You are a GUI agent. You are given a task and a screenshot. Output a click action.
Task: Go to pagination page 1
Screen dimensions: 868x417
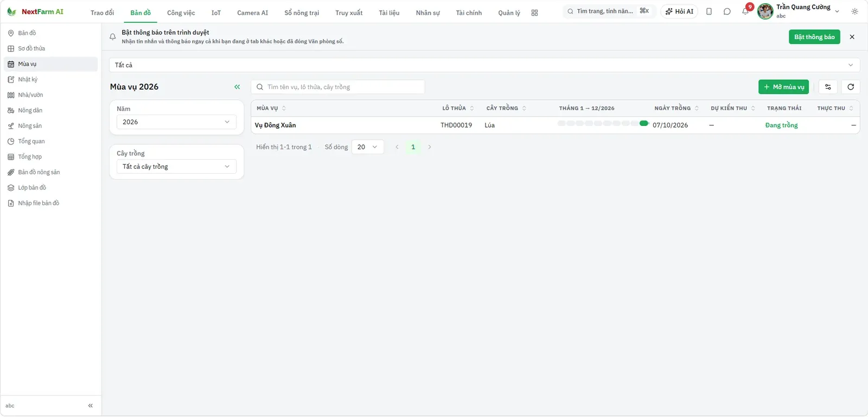click(x=413, y=147)
